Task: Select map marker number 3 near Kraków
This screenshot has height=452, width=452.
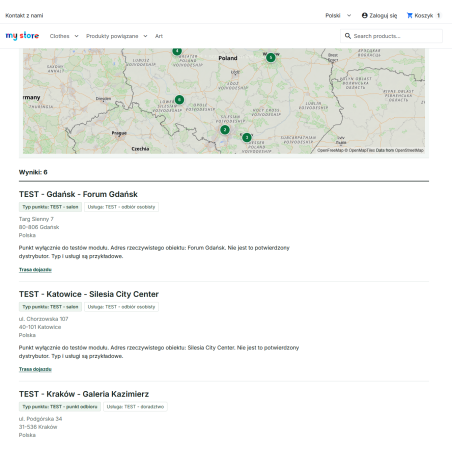Action: point(247,137)
